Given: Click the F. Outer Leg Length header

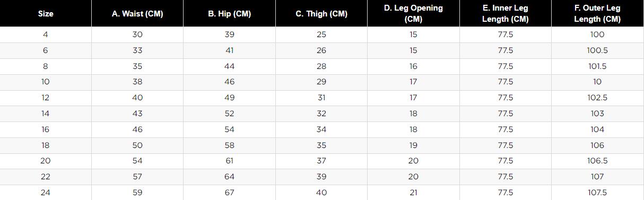Looking at the screenshot, I should [x=597, y=14].
